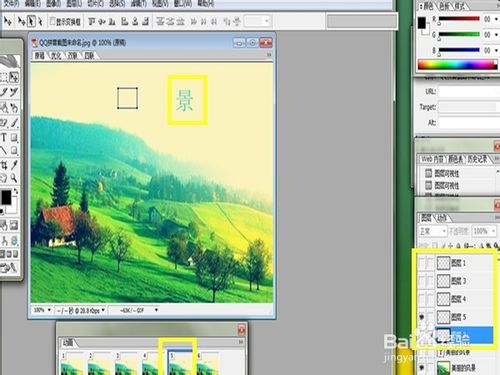Select animation frame 2 thumbnail

[99, 364]
